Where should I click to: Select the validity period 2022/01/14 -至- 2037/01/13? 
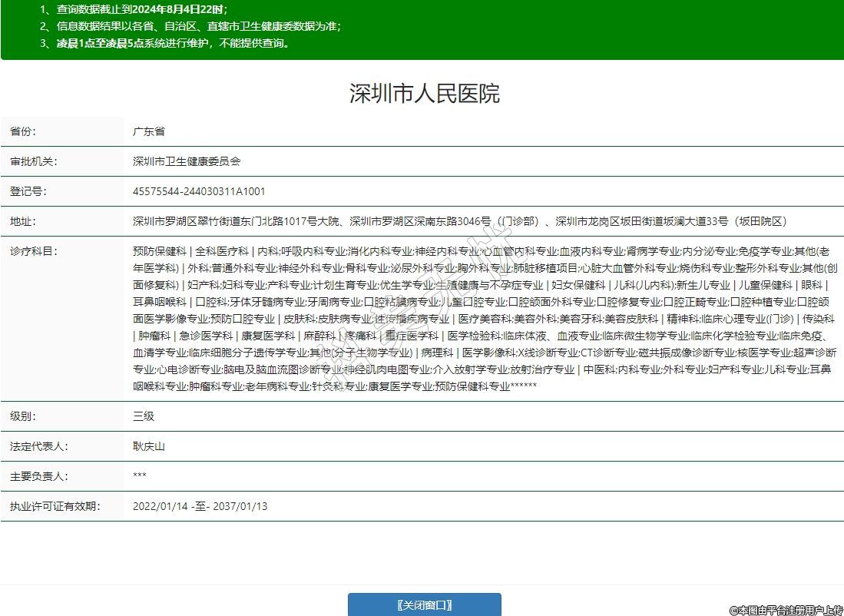click(200, 506)
